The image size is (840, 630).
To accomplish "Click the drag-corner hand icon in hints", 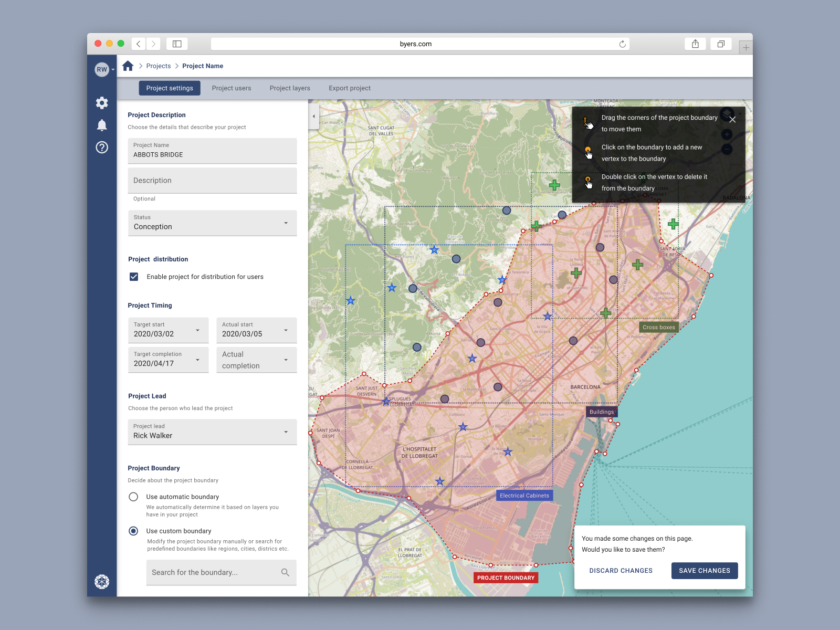I will (588, 123).
